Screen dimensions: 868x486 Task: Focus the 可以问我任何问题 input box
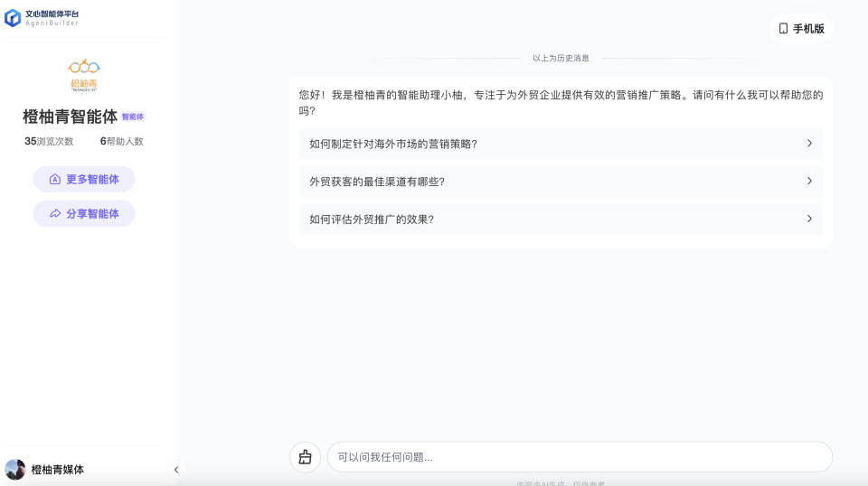[x=579, y=457]
